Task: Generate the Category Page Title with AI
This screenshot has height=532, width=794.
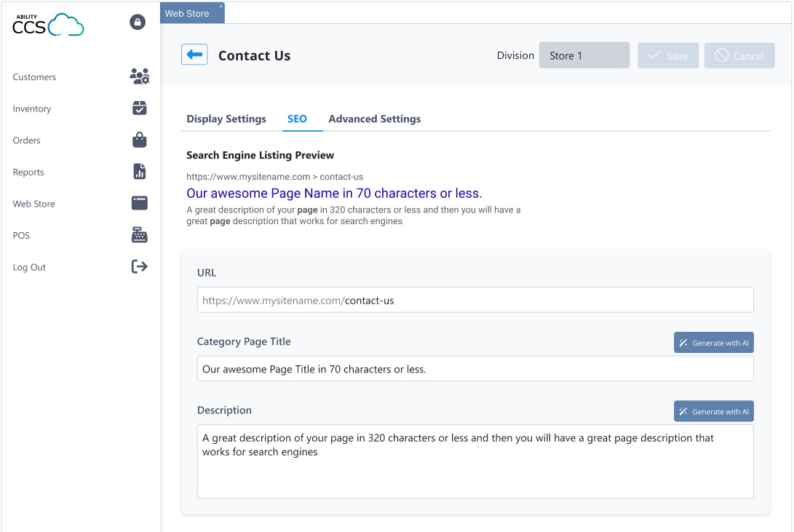Action: click(713, 342)
